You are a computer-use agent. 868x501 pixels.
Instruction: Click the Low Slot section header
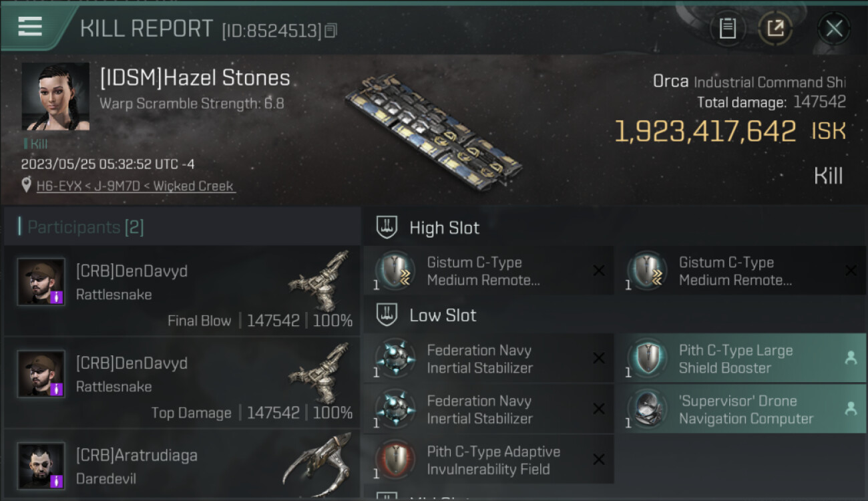(x=443, y=315)
